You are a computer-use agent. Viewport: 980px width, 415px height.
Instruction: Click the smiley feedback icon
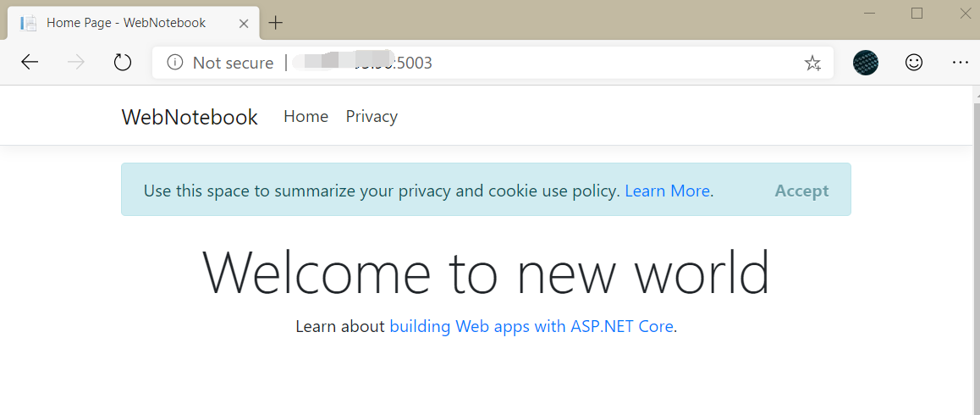(914, 62)
